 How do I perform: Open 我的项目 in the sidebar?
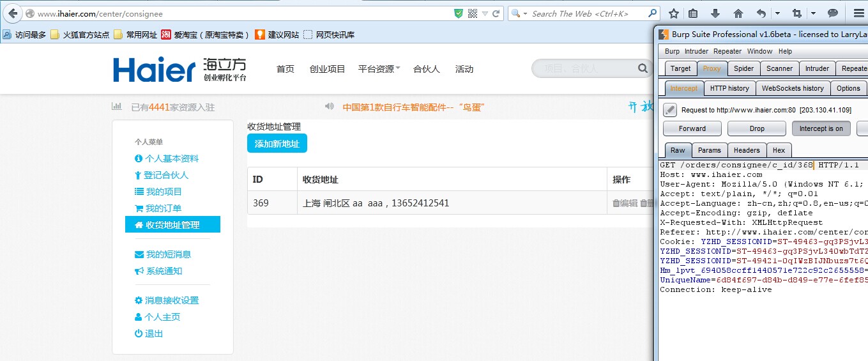(158, 192)
